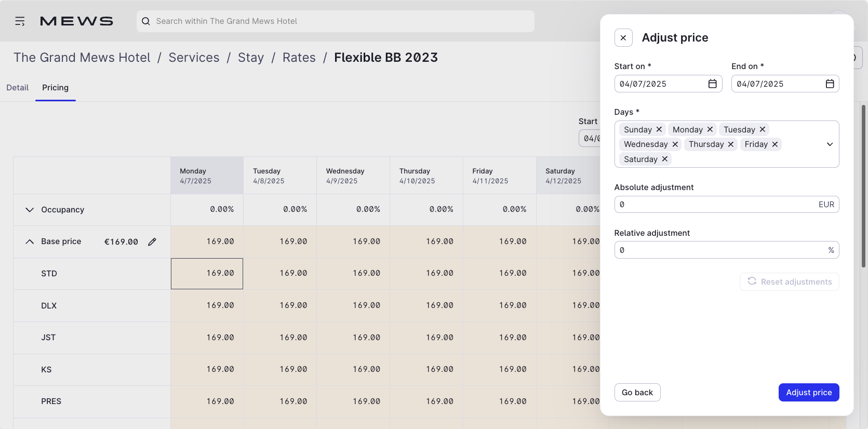
Task: Expand the Days dropdown list
Action: [x=830, y=144]
